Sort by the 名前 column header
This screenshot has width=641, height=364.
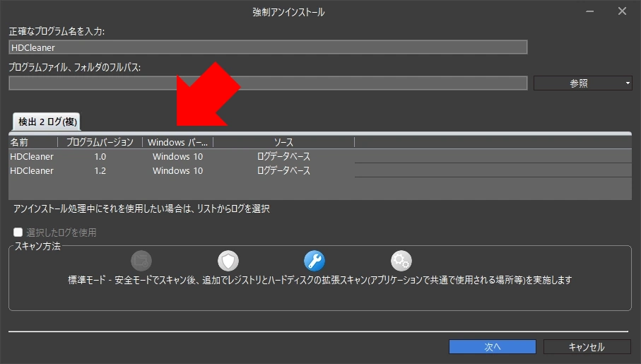tap(33, 142)
